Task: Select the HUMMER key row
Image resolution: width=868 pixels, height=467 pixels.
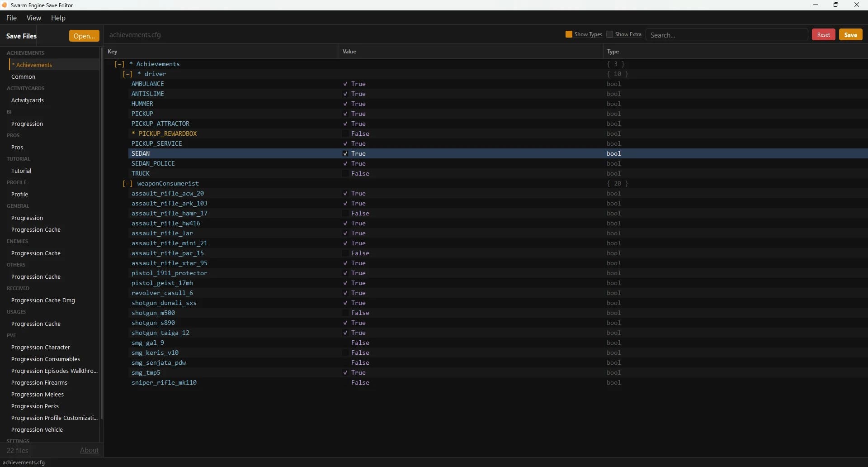Action: pos(142,104)
